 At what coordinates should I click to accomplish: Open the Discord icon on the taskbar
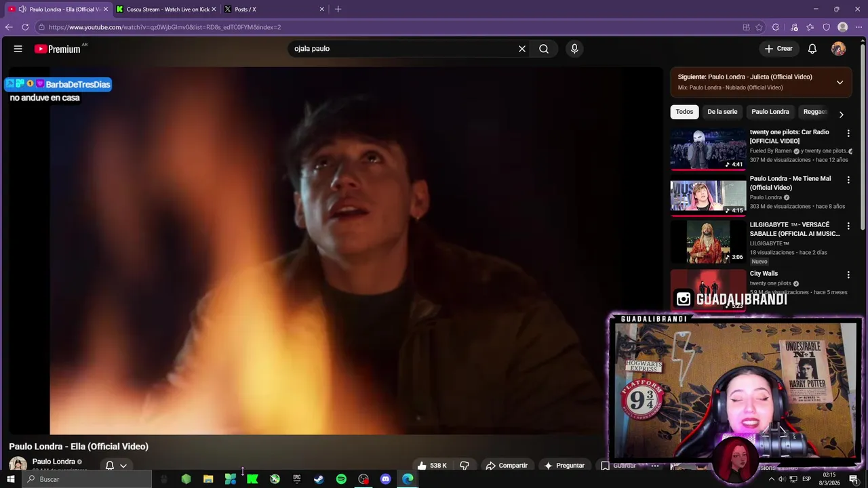coord(386,479)
